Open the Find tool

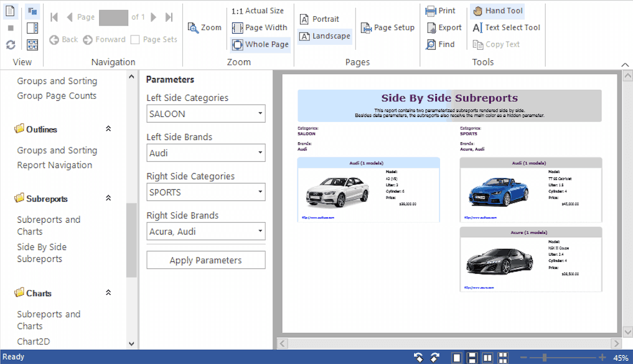440,44
